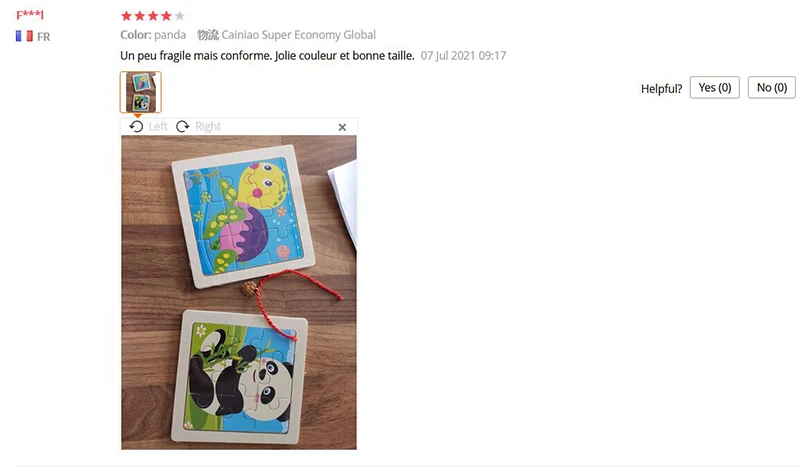
Task: Click the enlarged puzzle photo
Action: [x=239, y=292]
